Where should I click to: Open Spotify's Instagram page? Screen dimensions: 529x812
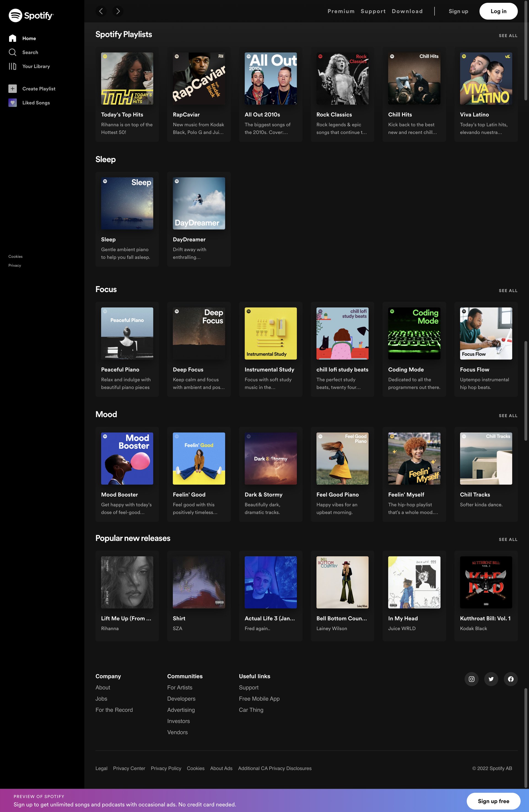471,679
